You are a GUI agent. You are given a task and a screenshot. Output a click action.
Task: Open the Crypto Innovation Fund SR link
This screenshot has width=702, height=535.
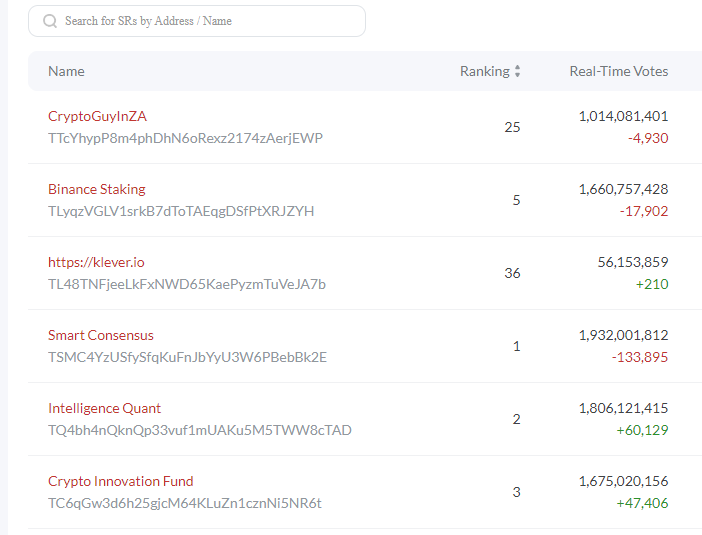120,481
